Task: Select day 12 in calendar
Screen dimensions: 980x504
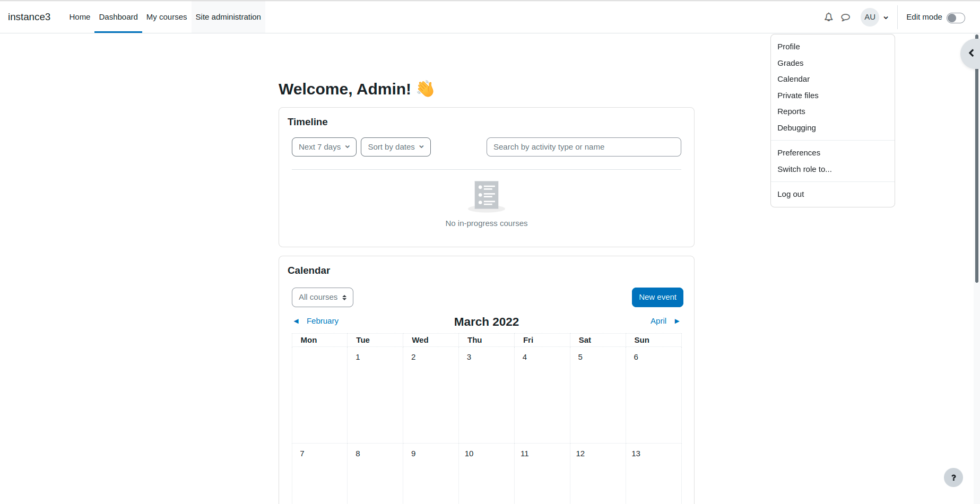Action: click(x=580, y=454)
